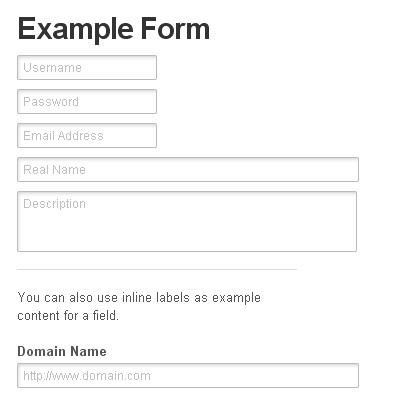Click the Description placeholder text
Viewport: 416px width, 398px height.
click(x=54, y=204)
